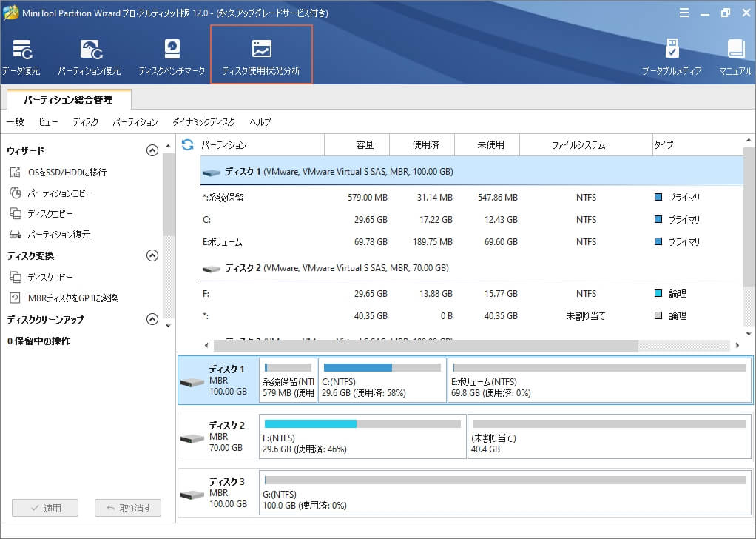Click the 0 保留中の操作 label
Screen dimensions: 756x539
[38, 341]
